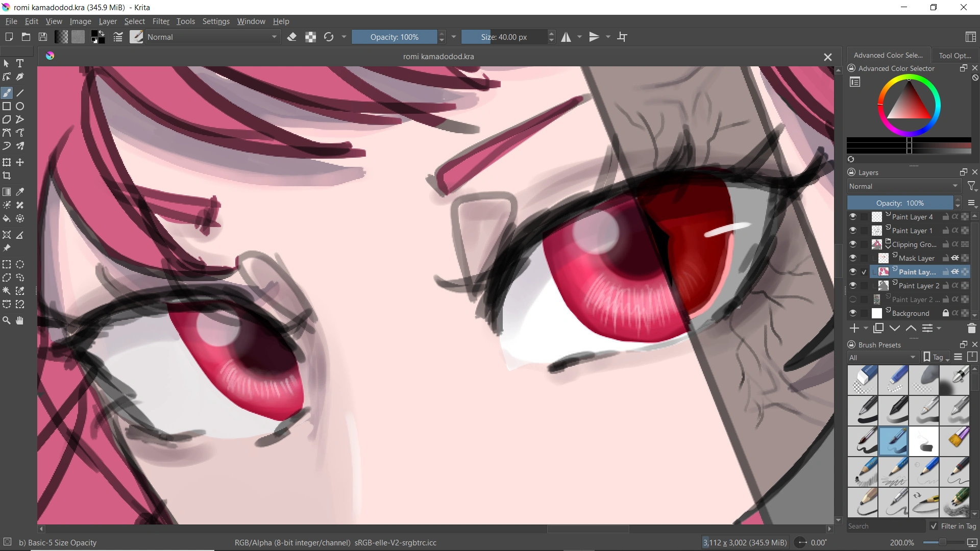Click the Tag button in Brush Presets
The height and width of the screenshot is (551, 980).
point(937,357)
